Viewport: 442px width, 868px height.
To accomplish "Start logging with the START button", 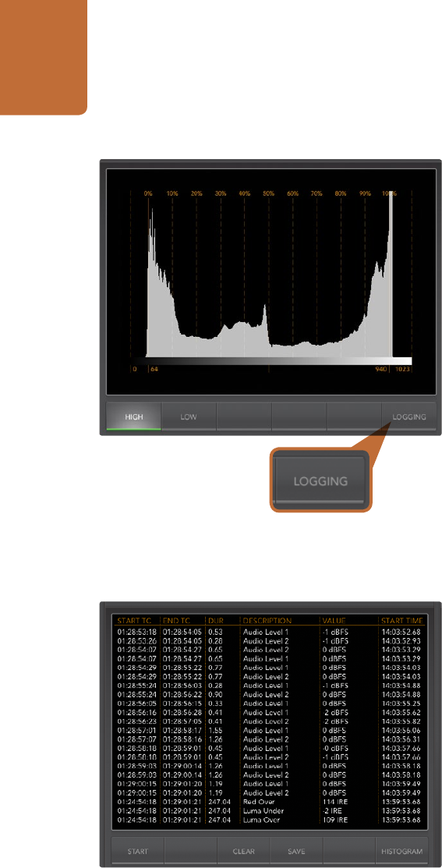I will click(138, 851).
